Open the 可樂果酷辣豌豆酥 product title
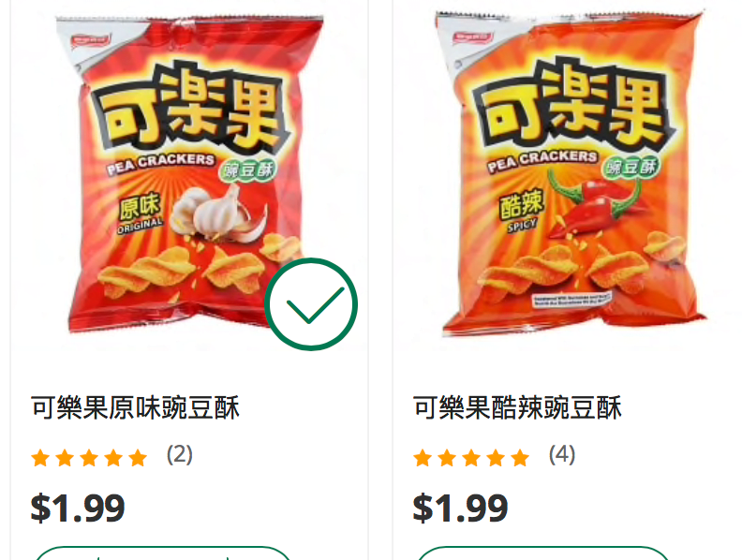Screen dimensions: 742x560 [517, 407]
